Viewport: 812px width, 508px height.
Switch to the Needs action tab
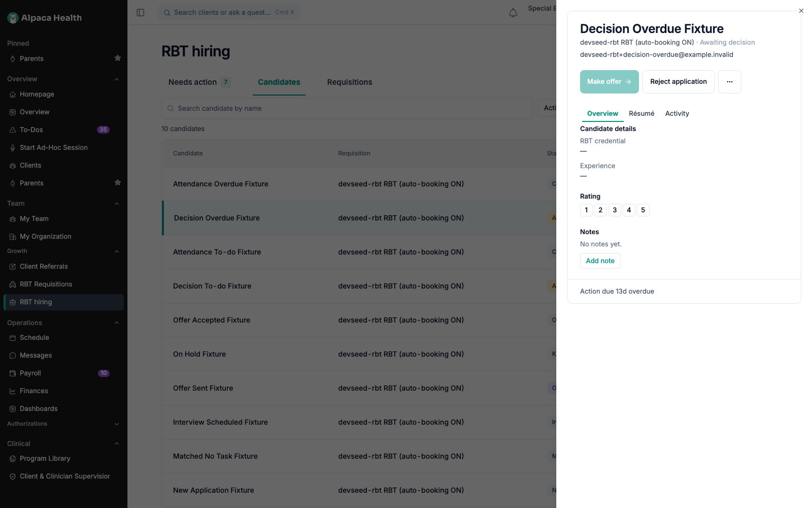[199, 82]
